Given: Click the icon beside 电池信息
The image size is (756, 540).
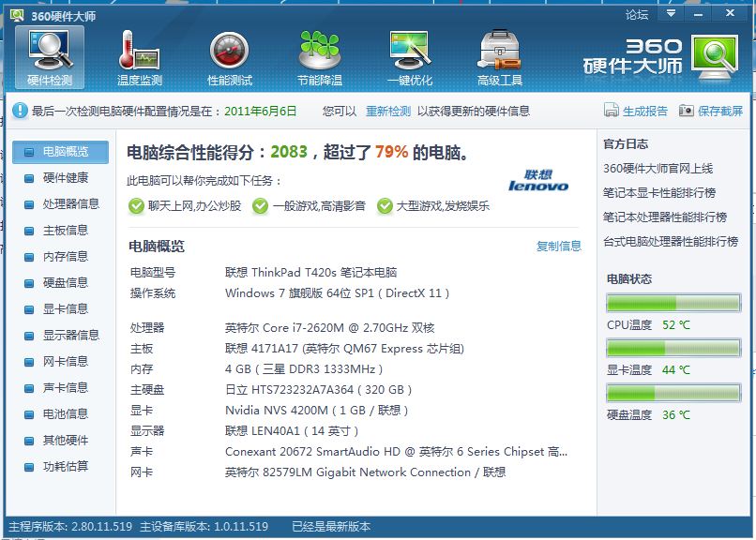Looking at the screenshot, I should [29, 414].
